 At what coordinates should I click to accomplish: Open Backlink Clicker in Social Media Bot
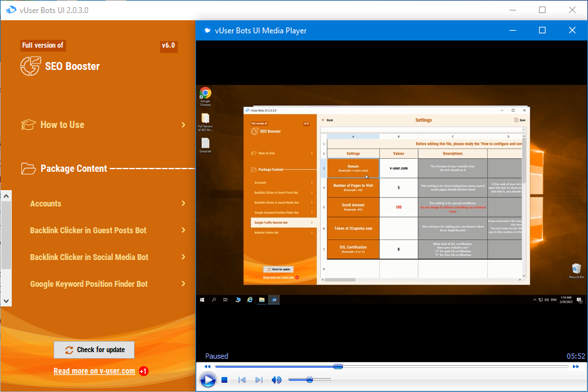pos(89,257)
